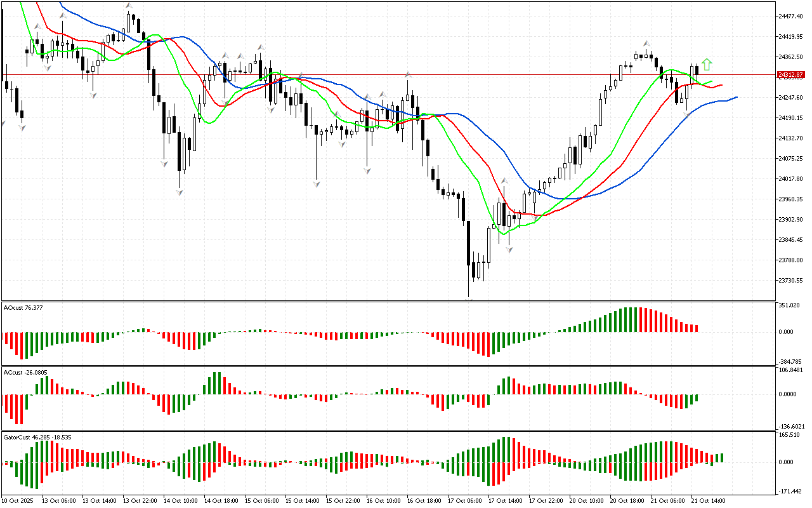812x508 pixels.
Task: Select the down fractal arrow below the 15 Oct 14:00 wick
Action: coord(316,184)
